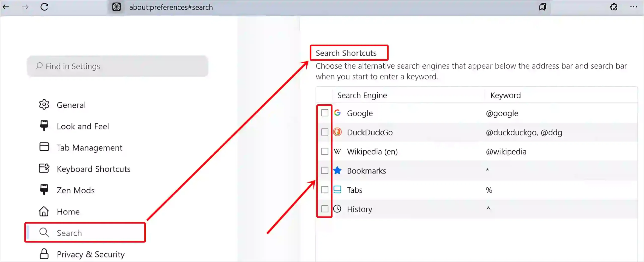
Task: Tick the Wikipedia (en) checkbox
Action: pyautogui.click(x=325, y=151)
